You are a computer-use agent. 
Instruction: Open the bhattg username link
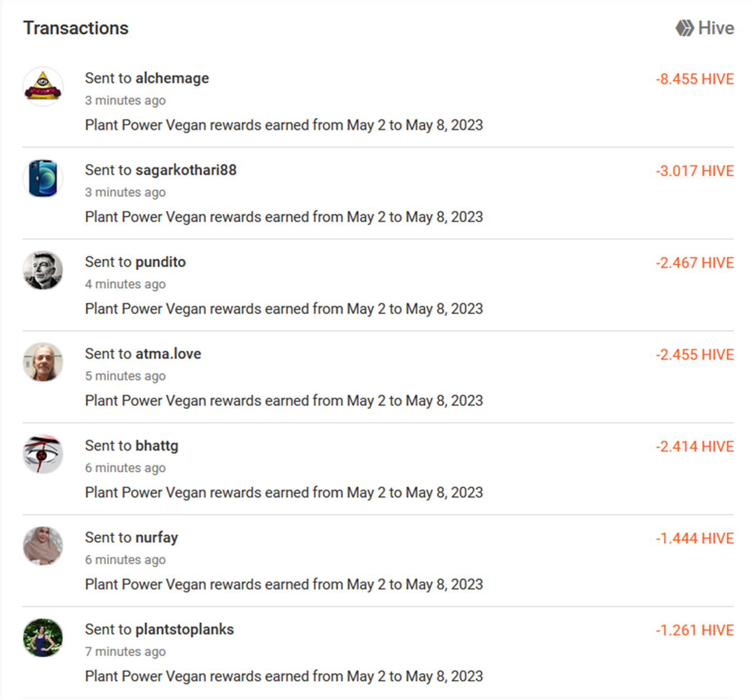[157, 446]
